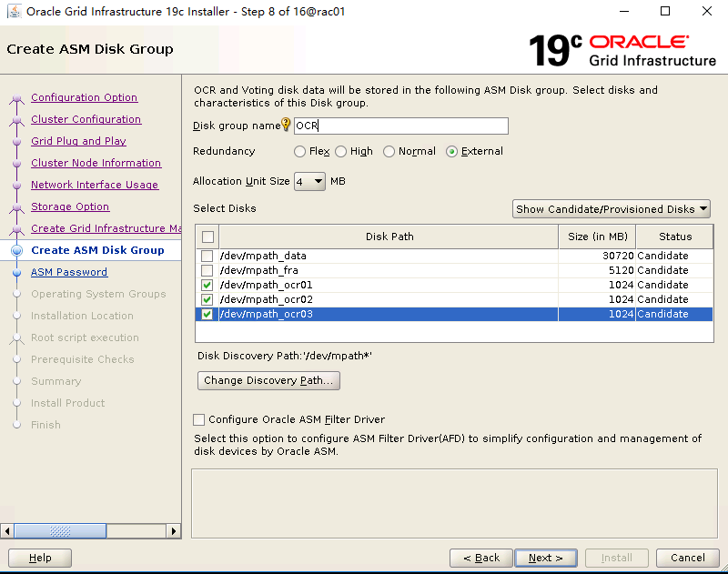Go to the Storage Option step
The width and height of the screenshot is (728, 574).
(70, 206)
